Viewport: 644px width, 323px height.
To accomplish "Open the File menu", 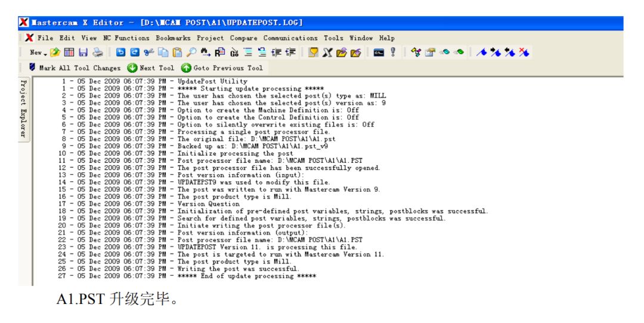I will click(x=45, y=38).
